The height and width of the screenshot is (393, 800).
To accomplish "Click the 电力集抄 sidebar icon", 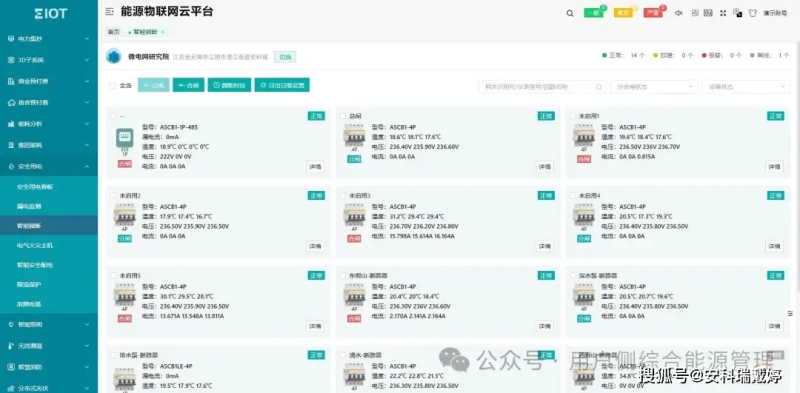I will click(x=11, y=38).
